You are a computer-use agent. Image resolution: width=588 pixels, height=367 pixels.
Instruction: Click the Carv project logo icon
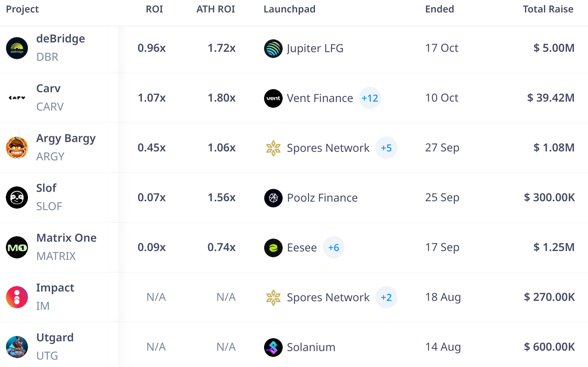point(17,98)
